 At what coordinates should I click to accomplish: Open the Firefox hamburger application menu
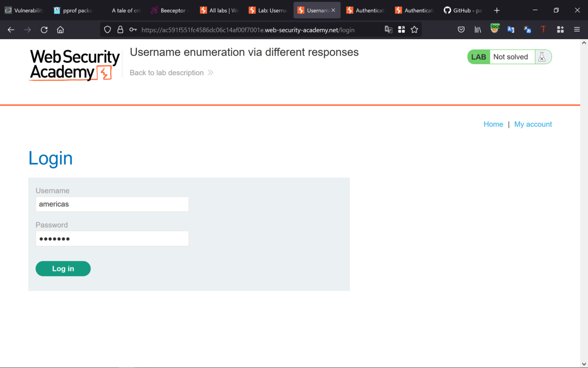[577, 30]
